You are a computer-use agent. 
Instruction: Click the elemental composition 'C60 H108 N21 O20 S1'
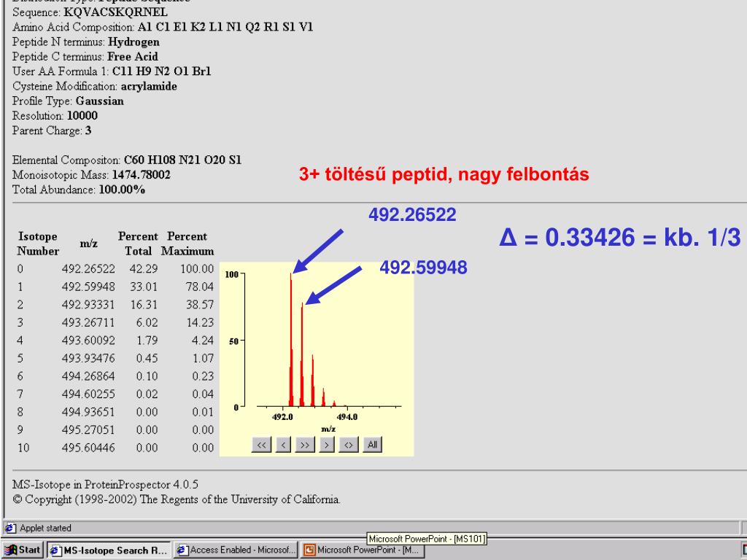click(x=182, y=160)
